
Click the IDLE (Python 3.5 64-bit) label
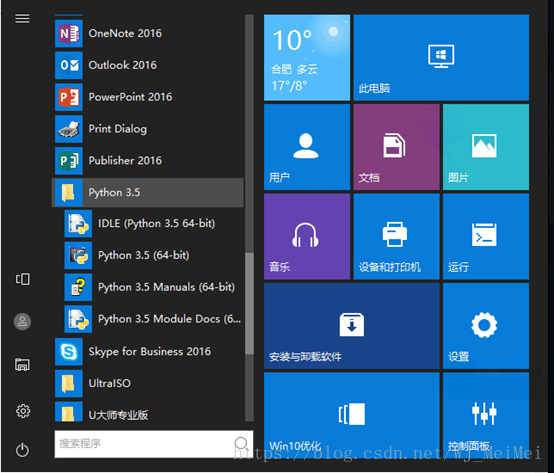click(157, 224)
